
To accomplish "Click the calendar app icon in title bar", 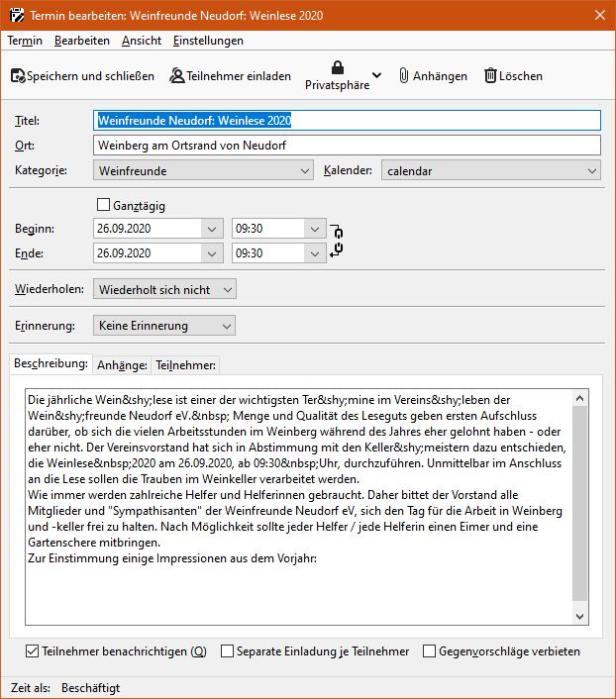I will pyautogui.click(x=14, y=16).
